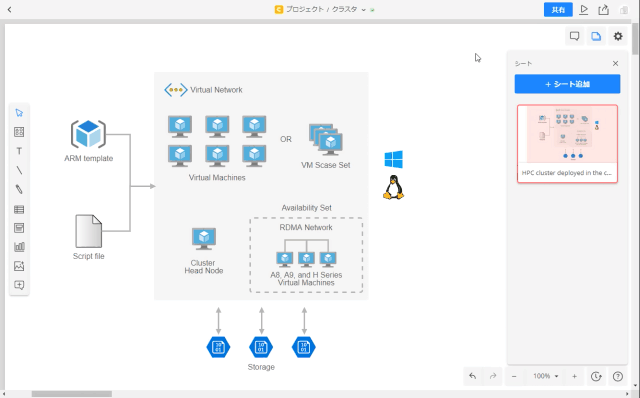The width and height of the screenshot is (640, 398).
Task: Select the Pen freehand tool
Action: pyautogui.click(x=19, y=189)
